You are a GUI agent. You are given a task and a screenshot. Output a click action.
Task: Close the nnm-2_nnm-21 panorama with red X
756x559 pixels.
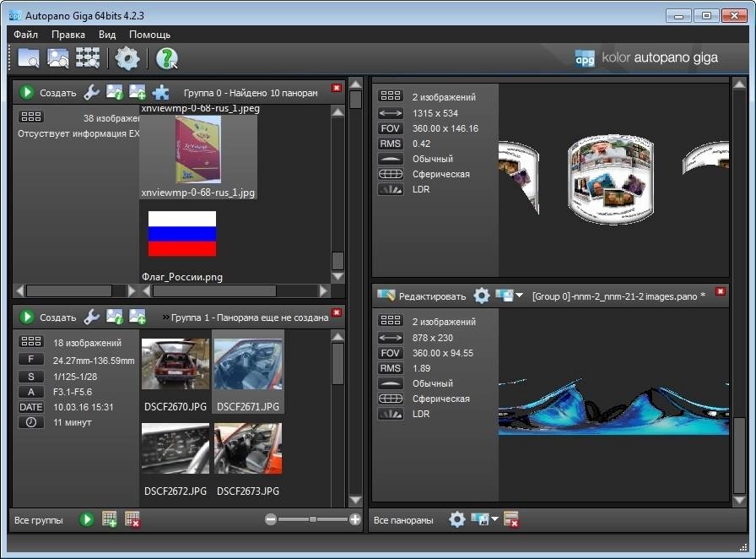[721, 291]
